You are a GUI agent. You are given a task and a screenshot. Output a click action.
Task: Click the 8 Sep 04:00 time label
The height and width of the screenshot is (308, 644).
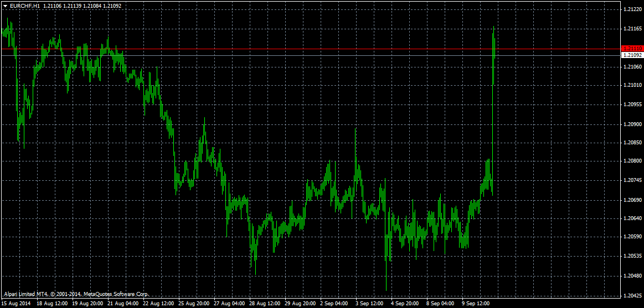click(441, 304)
